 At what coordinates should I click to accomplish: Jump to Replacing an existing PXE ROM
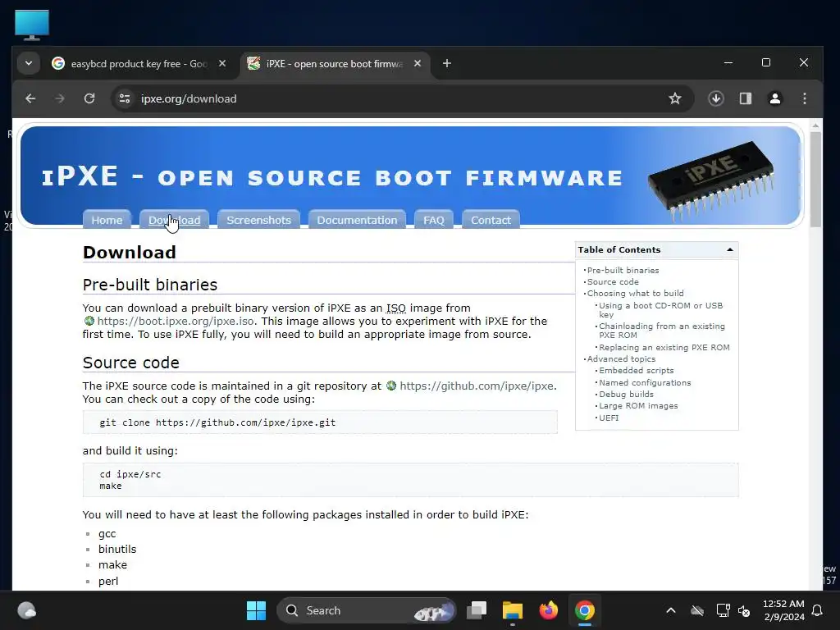664,347
